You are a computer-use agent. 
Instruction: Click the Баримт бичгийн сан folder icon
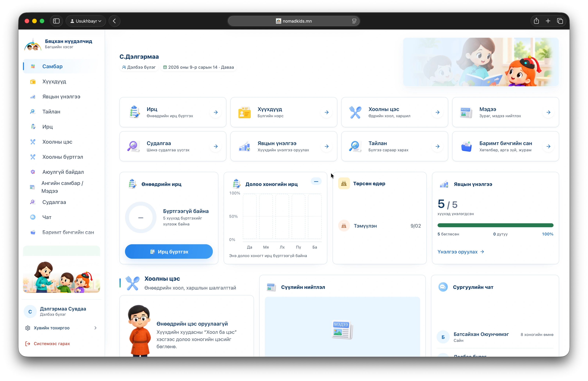click(466, 146)
